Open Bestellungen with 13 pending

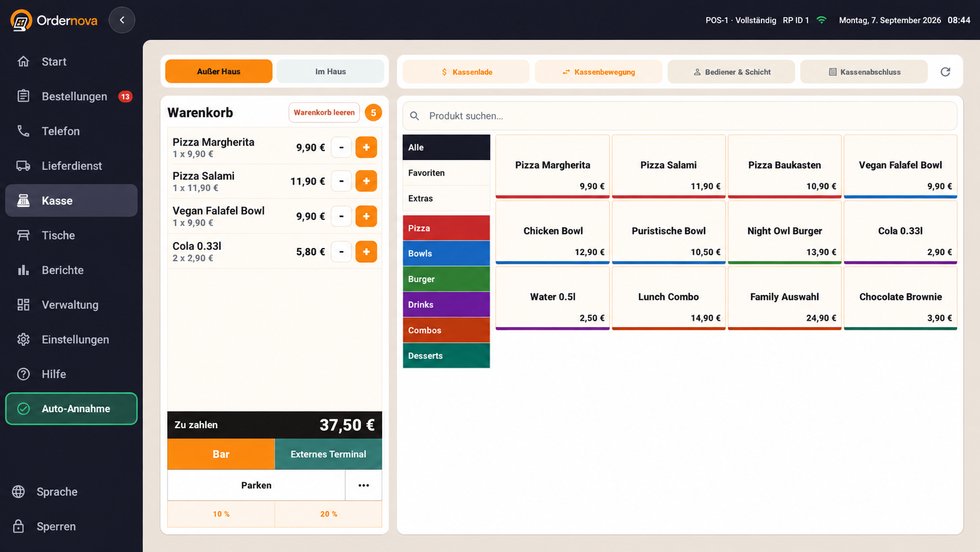[71, 96]
